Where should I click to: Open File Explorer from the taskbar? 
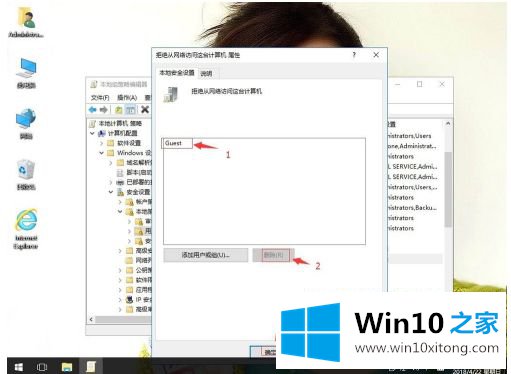pyautogui.click(x=67, y=367)
